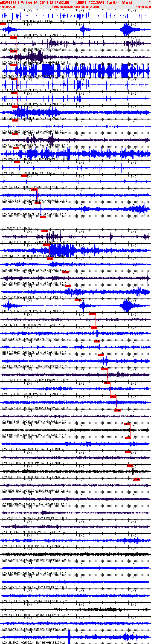Viewport: 151px width, 644px height.
Task: Click the red trigger flag above NC.KRP trace
Action: pos(127,424)
